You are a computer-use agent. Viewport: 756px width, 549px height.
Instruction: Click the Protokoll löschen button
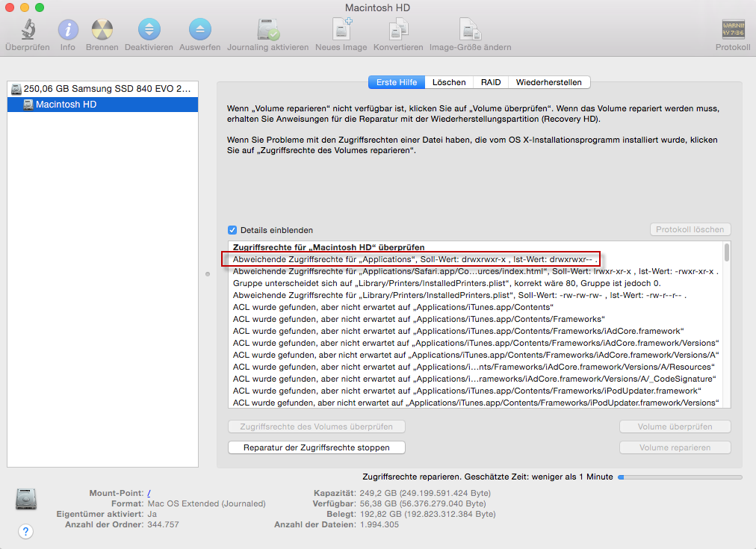click(x=690, y=229)
